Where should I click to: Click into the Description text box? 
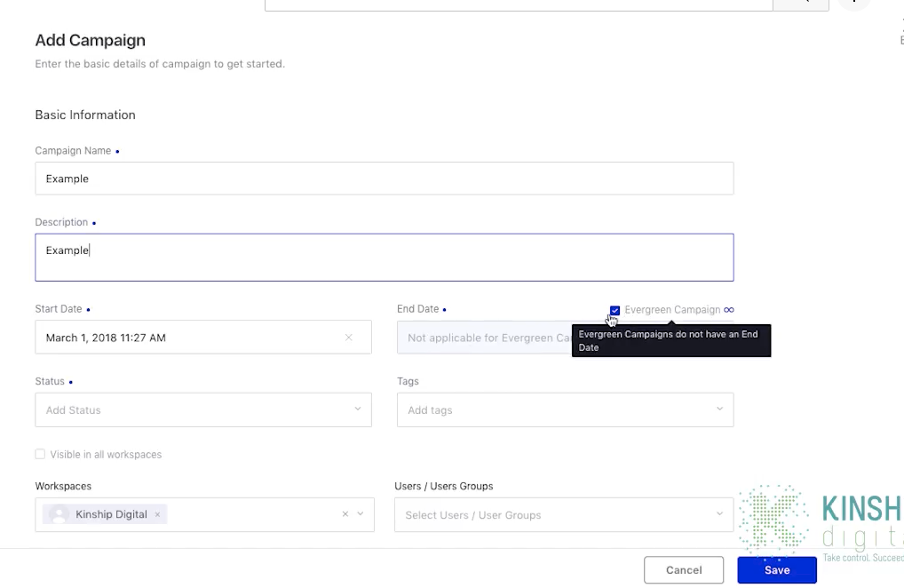[x=384, y=258]
